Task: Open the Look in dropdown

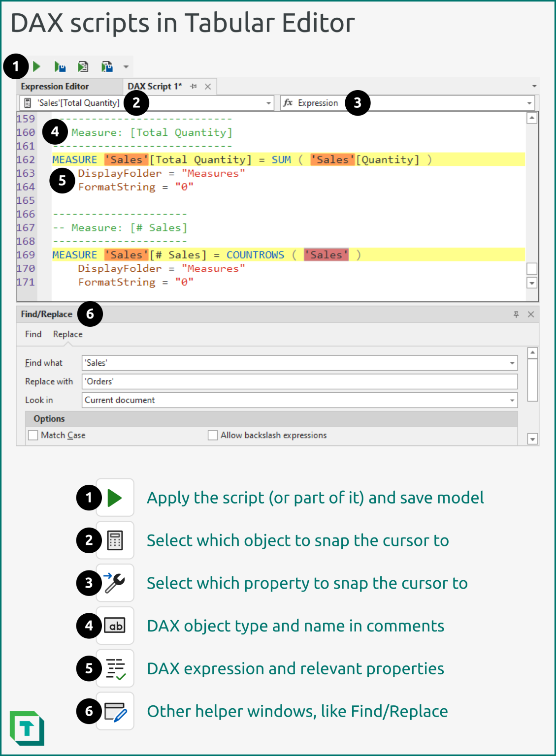Action: click(x=512, y=400)
